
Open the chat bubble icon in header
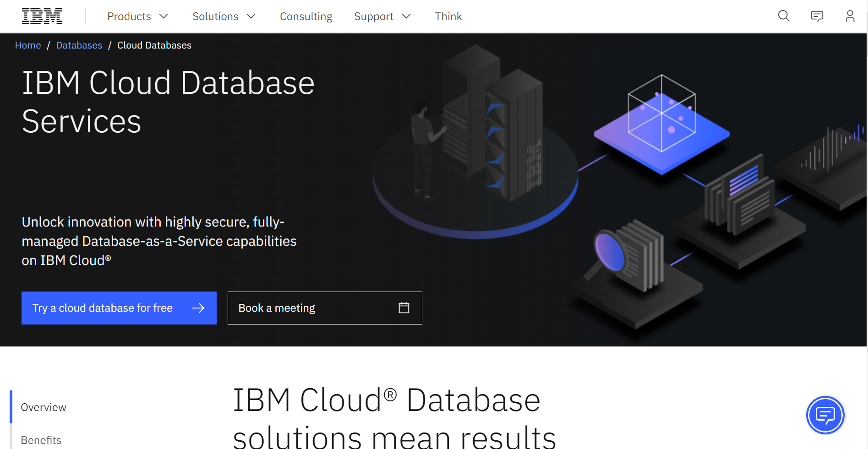(817, 16)
